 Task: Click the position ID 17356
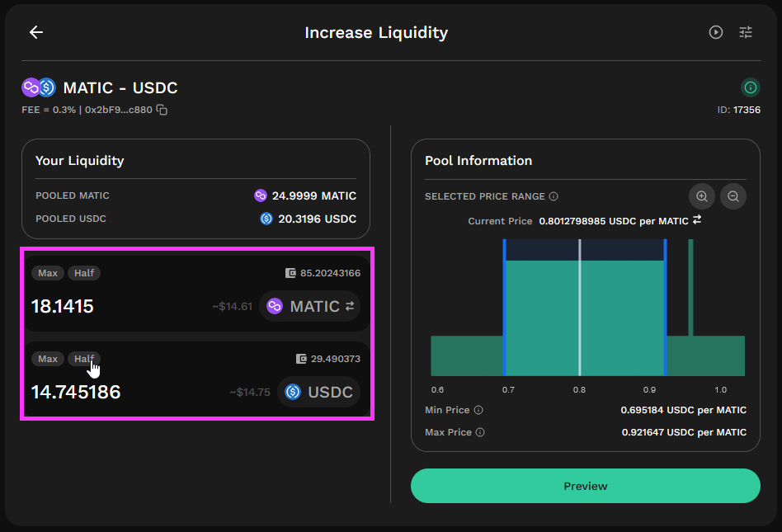tap(747, 110)
